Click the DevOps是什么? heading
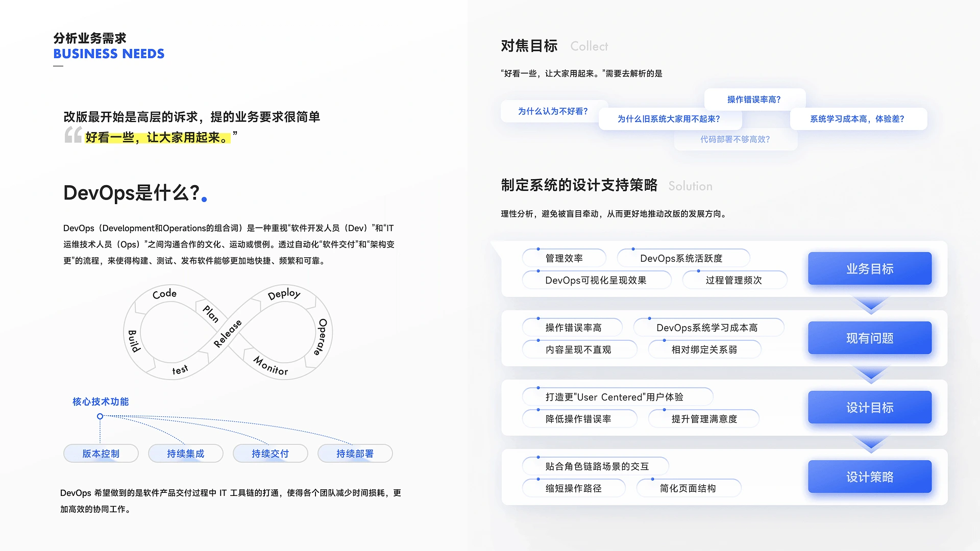 point(131,193)
